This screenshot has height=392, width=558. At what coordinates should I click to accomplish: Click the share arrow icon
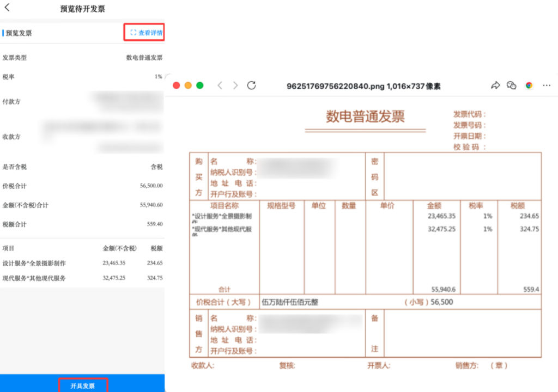[495, 85]
